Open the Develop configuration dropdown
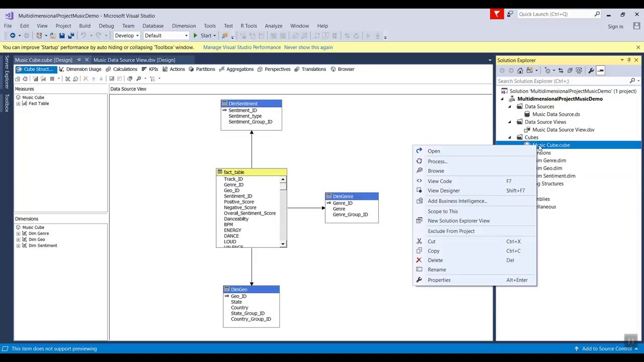 [x=137, y=36]
